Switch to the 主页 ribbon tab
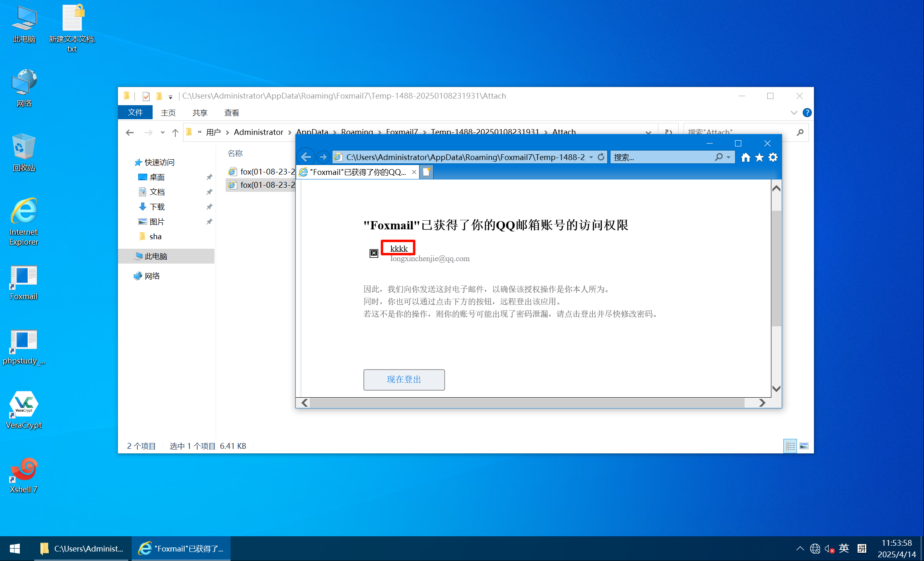924x561 pixels. [168, 113]
